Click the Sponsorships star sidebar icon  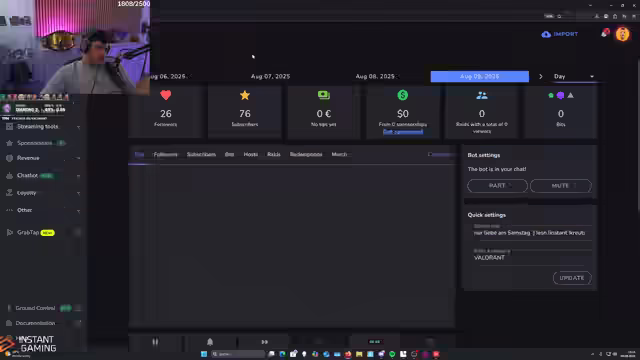(9, 143)
